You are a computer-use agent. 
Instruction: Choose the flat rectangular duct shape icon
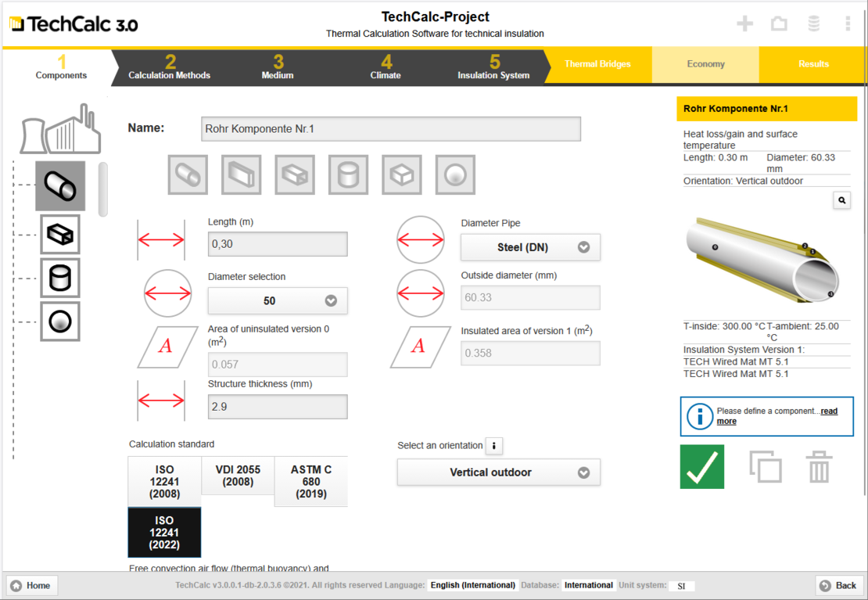[242, 175]
